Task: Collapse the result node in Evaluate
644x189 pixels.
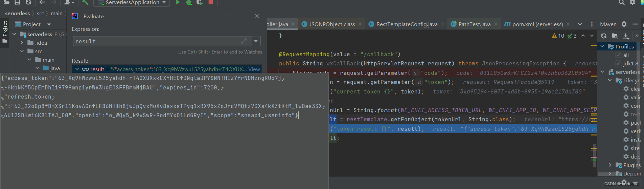Action: 77,69
